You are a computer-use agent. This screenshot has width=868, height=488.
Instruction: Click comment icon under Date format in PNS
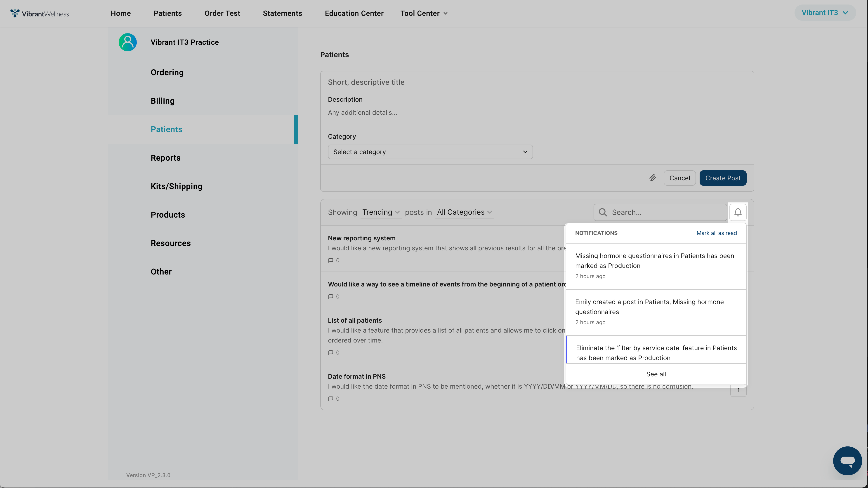tap(330, 398)
